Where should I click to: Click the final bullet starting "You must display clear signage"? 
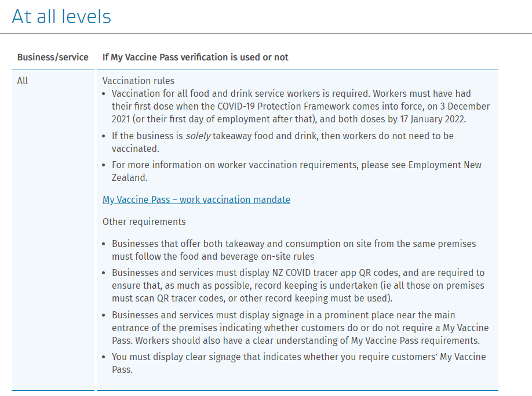click(x=298, y=357)
